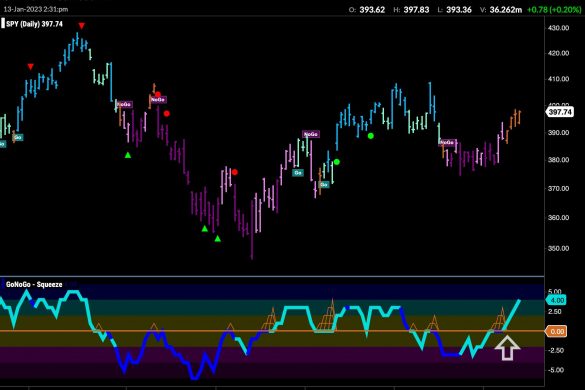The image size is (585, 390).
Task: Click the green up-triangle near 382 level
Action: coord(128,155)
